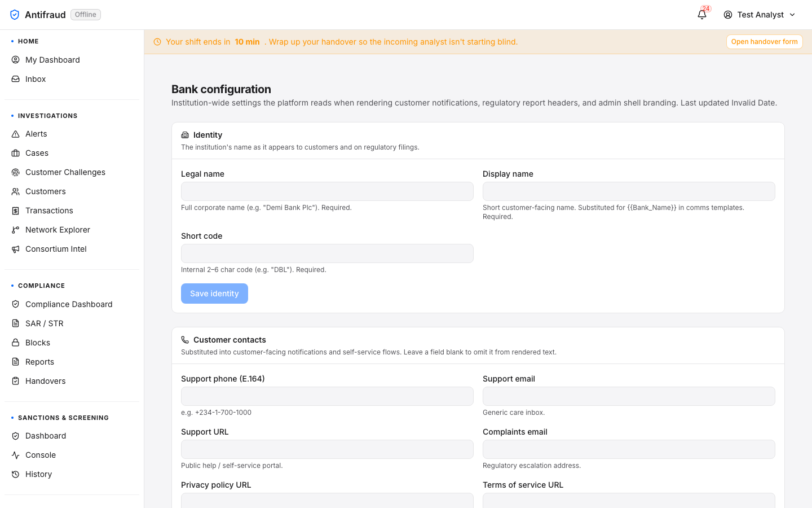Click the clock icon in shift banner

pos(157,42)
